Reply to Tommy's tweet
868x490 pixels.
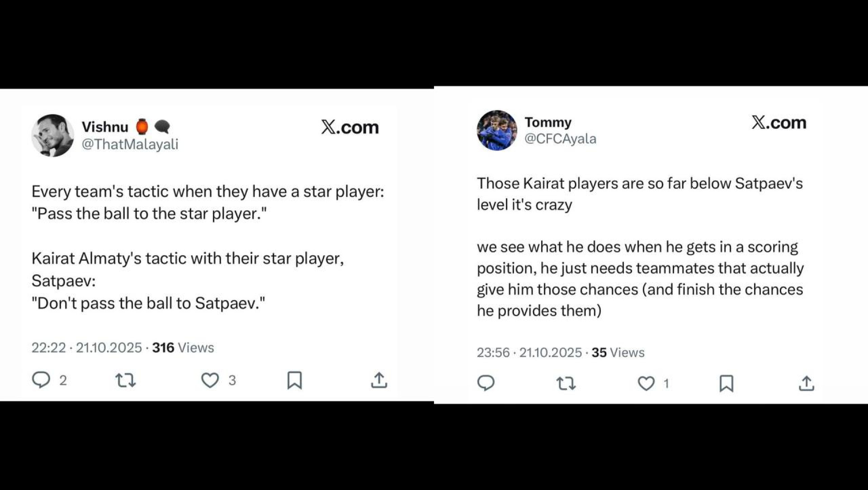click(x=486, y=383)
